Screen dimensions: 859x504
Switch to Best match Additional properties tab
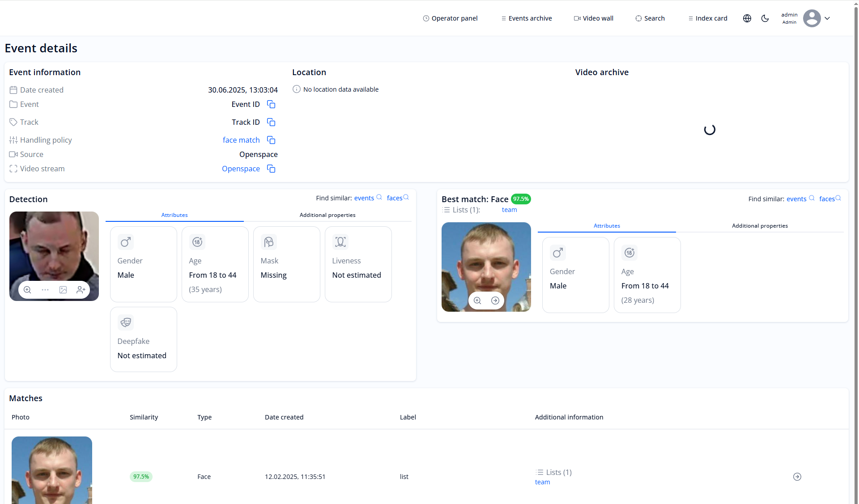pyautogui.click(x=760, y=226)
